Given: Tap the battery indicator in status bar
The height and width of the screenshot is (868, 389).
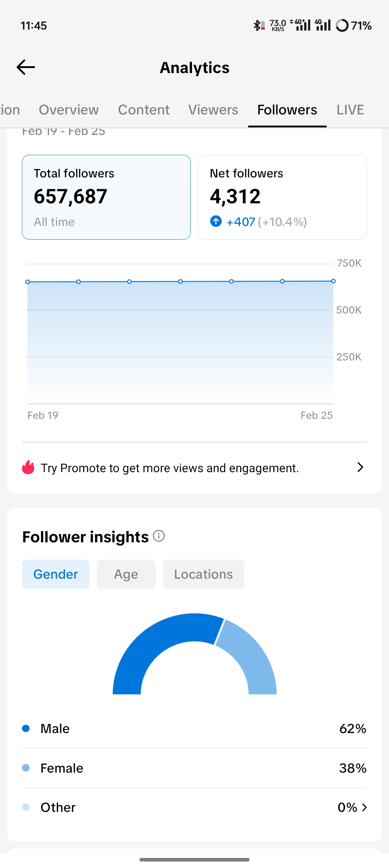Looking at the screenshot, I should [354, 26].
